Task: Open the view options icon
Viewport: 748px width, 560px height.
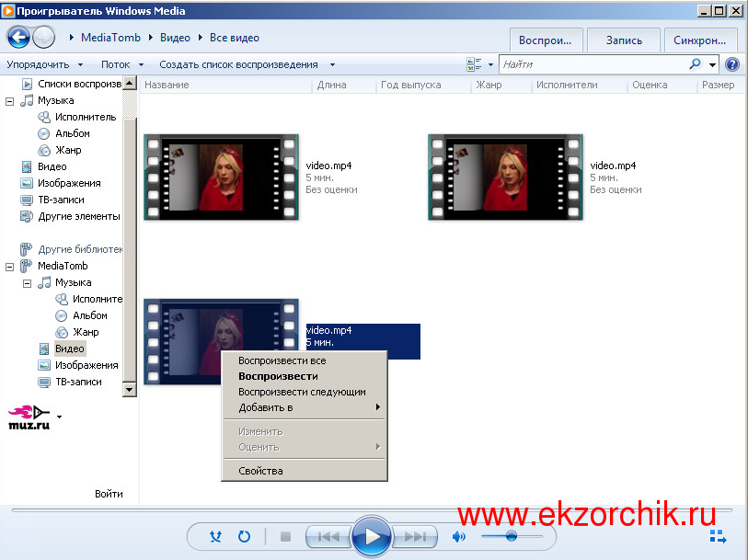Action: [x=474, y=64]
